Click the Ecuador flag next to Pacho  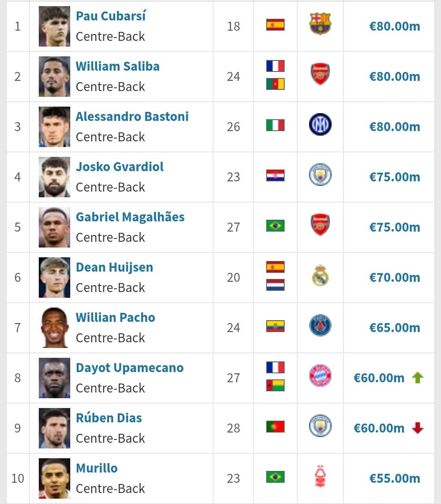(275, 326)
